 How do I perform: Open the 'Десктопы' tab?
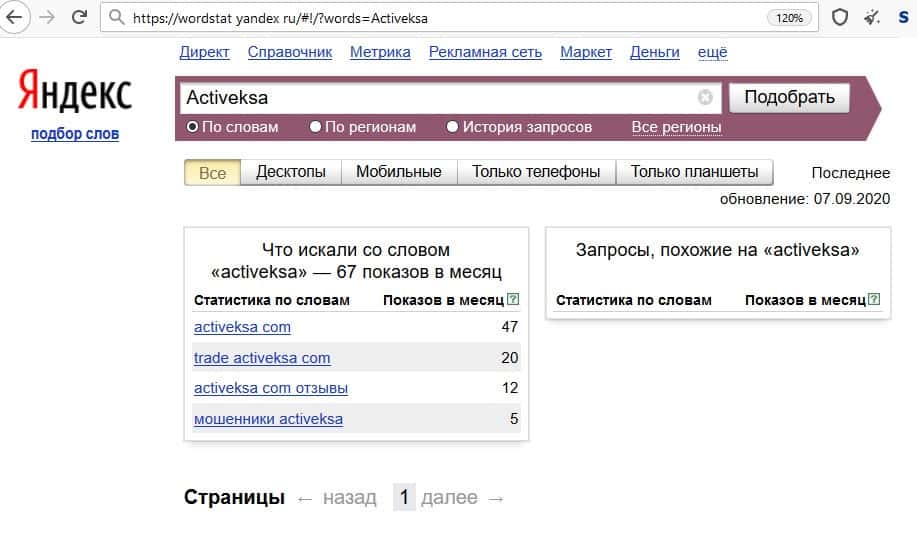(x=291, y=172)
